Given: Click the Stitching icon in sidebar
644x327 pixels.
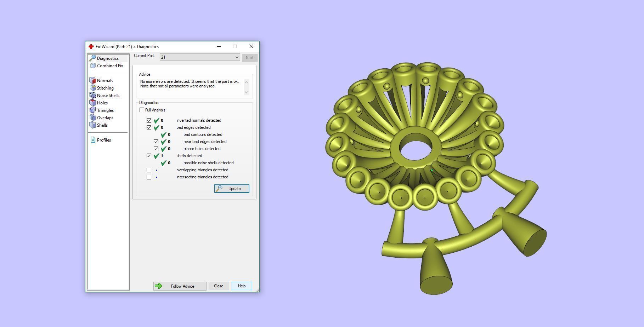Looking at the screenshot, I should (x=93, y=88).
